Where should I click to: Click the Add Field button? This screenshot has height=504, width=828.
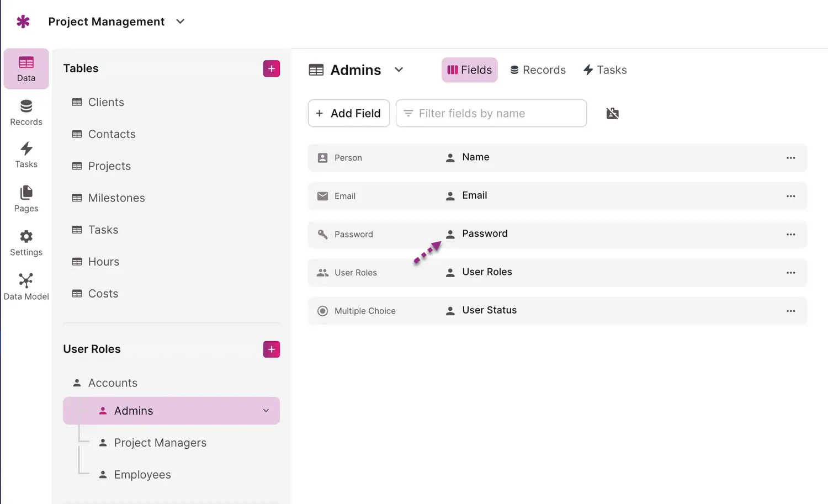(349, 113)
